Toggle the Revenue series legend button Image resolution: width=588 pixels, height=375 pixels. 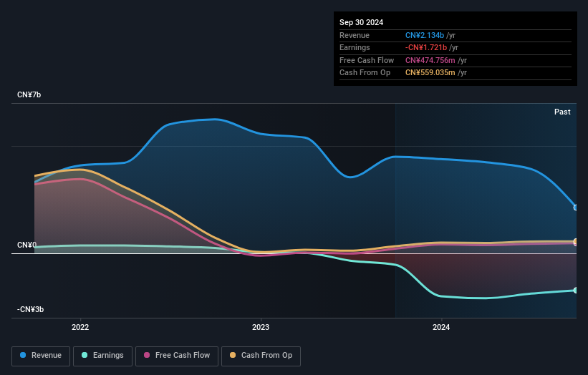point(41,356)
